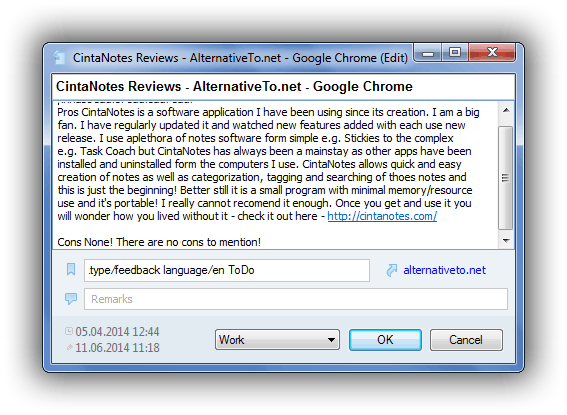This screenshot has width=567, height=415.
Task: Click the tags bookmark icon
Action: (71, 269)
